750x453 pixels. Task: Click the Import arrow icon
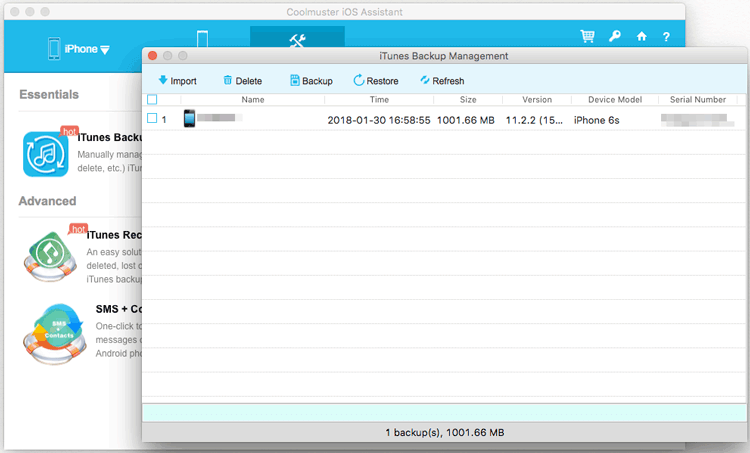tap(163, 80)
